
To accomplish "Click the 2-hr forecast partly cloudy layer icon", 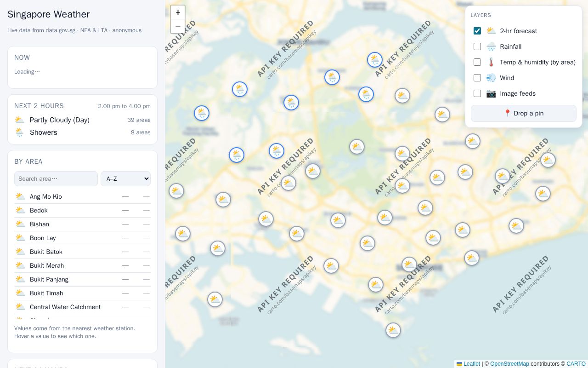I will coord(491,31).
